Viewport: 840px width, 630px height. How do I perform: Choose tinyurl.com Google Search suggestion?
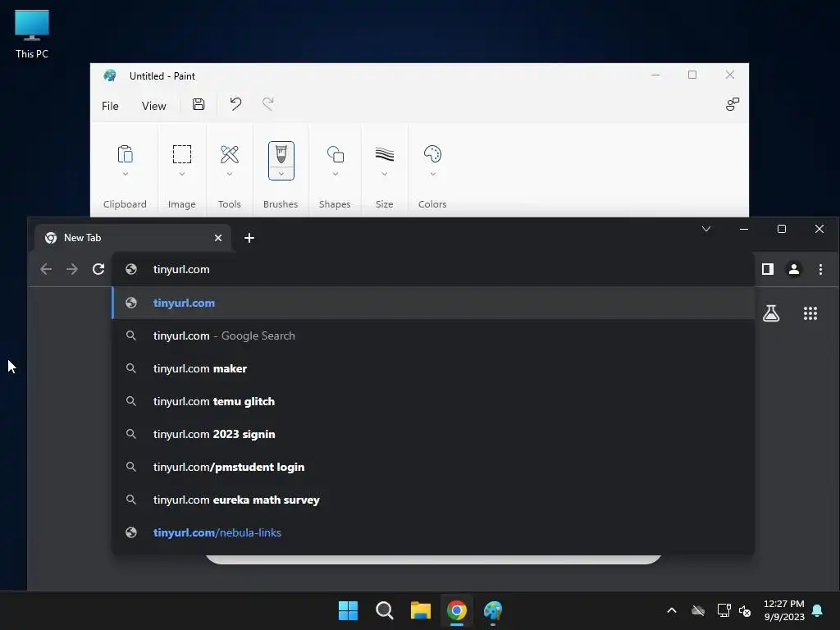click(x=433, y=336)
